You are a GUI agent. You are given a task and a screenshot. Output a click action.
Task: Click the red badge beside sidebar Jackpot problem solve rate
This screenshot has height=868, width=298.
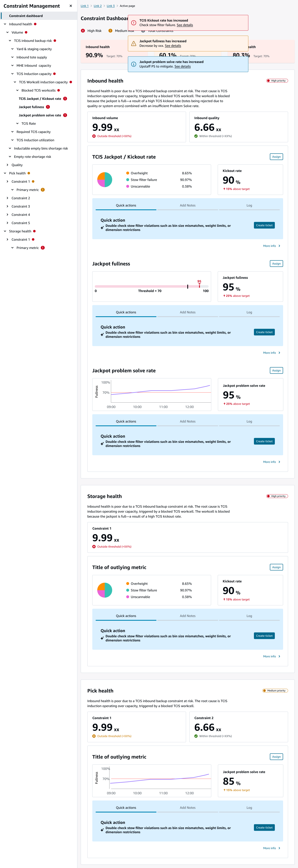65,115
